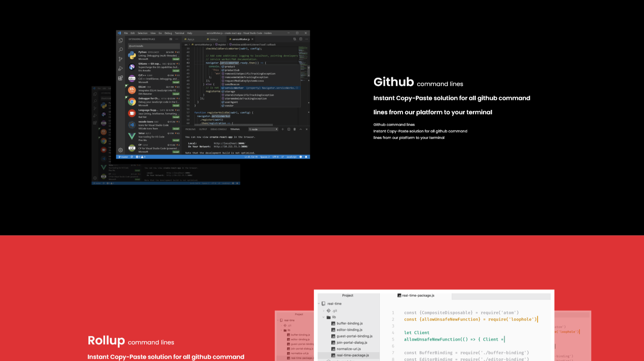
Task: Click the Python extension logo
Action: (x=132, y=55)
